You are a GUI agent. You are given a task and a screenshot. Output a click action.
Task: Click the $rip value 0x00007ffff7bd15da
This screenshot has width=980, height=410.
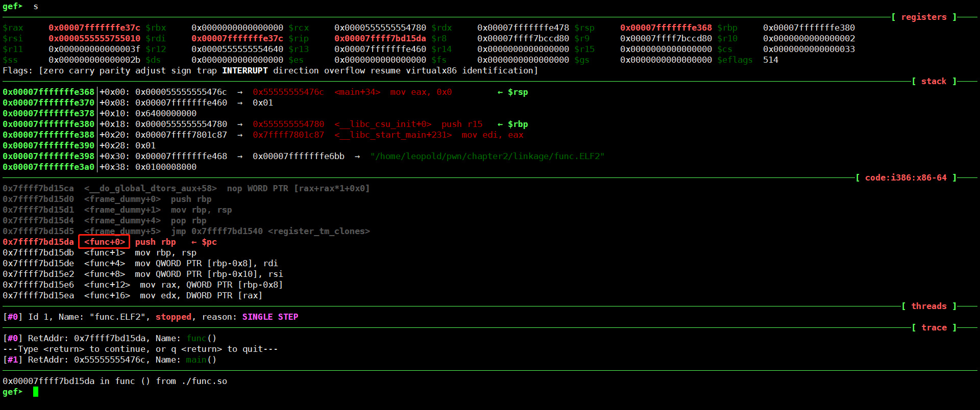point(380,38)
